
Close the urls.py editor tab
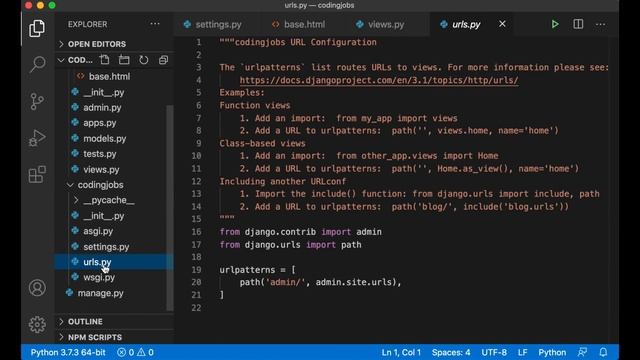click(x=502, y=24)
